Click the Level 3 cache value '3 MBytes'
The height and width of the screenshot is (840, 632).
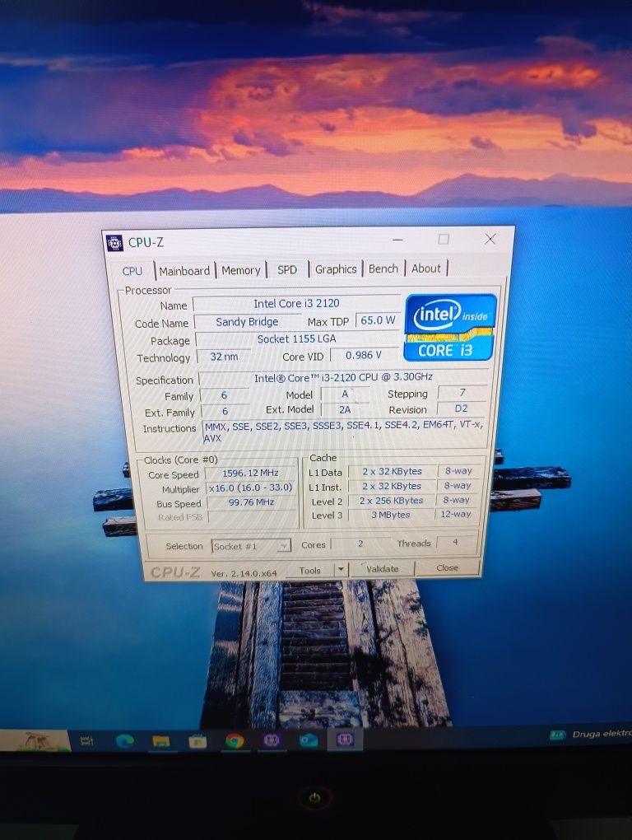coord(391,515)
